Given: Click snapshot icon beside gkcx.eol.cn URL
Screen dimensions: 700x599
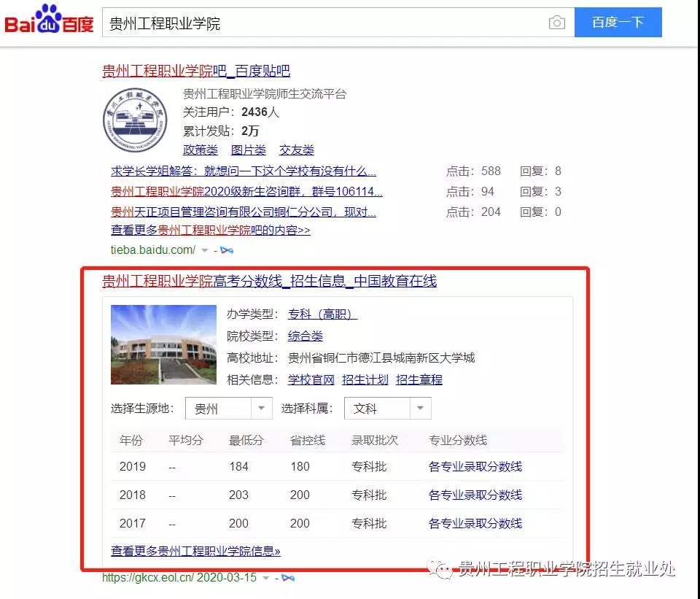Looking at the screenshot, I should (288, 578).
